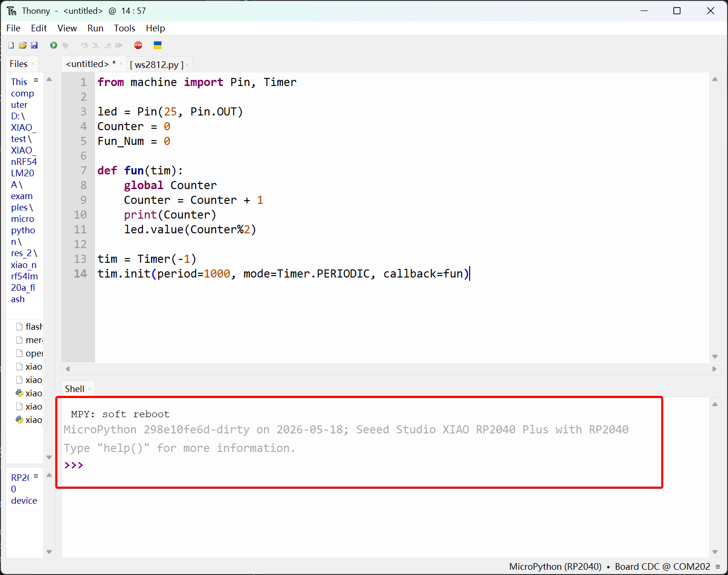
Task: Click the Resume debugger icon
Action: [119, 45]
